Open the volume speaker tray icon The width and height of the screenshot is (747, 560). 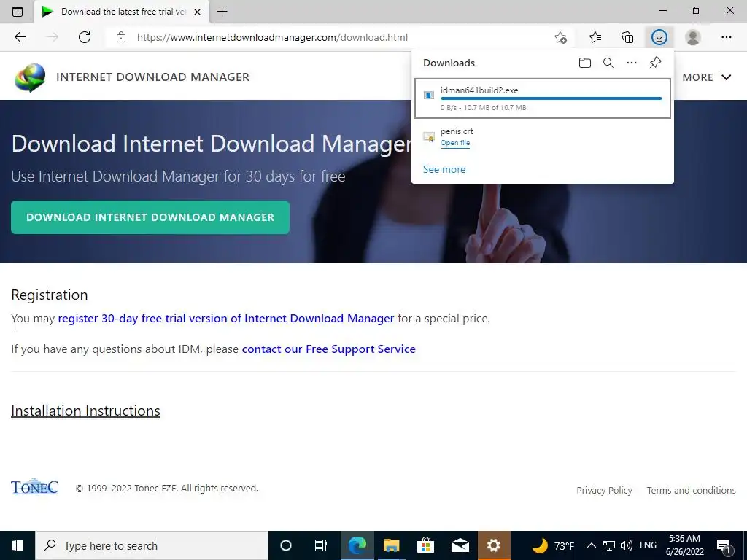point(627,545)
